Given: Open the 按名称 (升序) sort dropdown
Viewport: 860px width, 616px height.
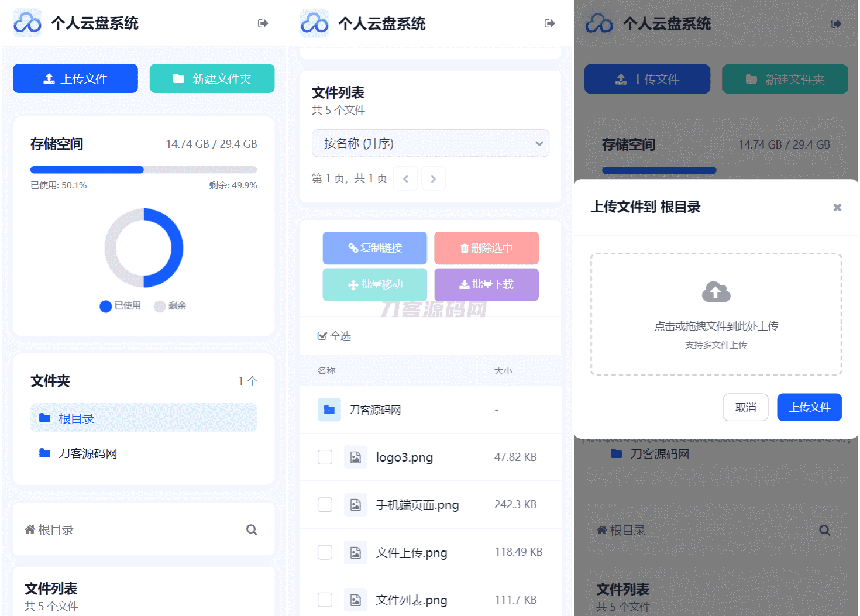Looking at the screenshot, I should (430, 143).
